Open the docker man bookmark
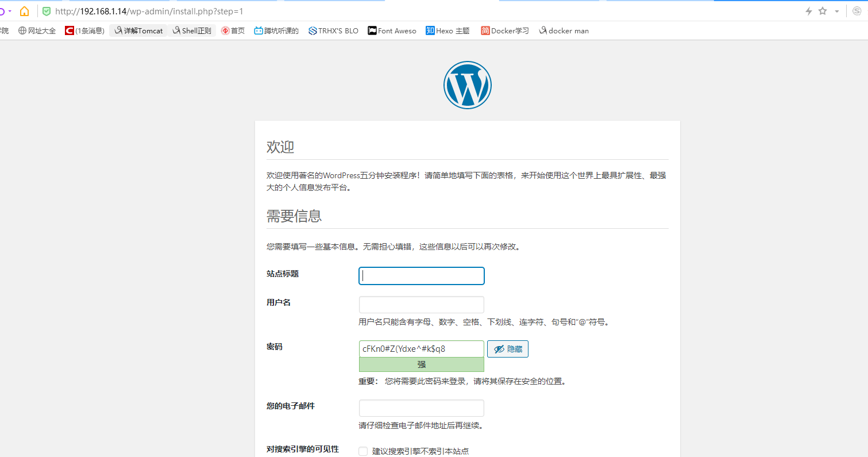Screen dimensions: 868x457 (564, 30)
